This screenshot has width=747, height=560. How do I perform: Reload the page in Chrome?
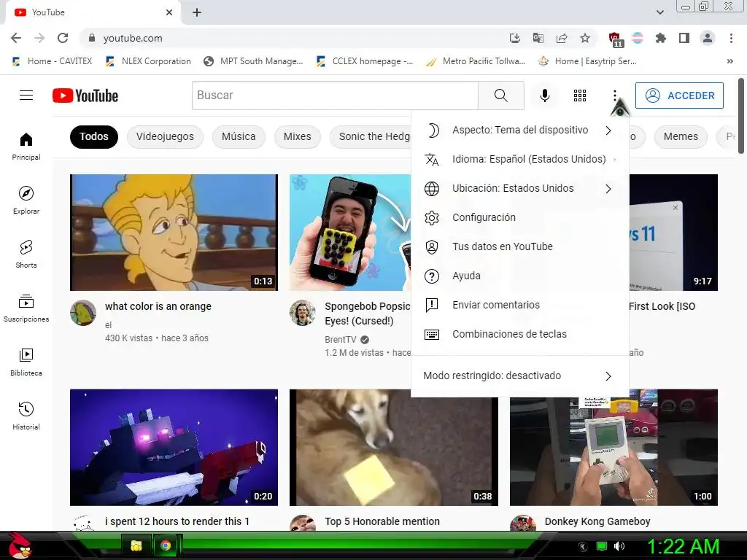coord(63,38)
